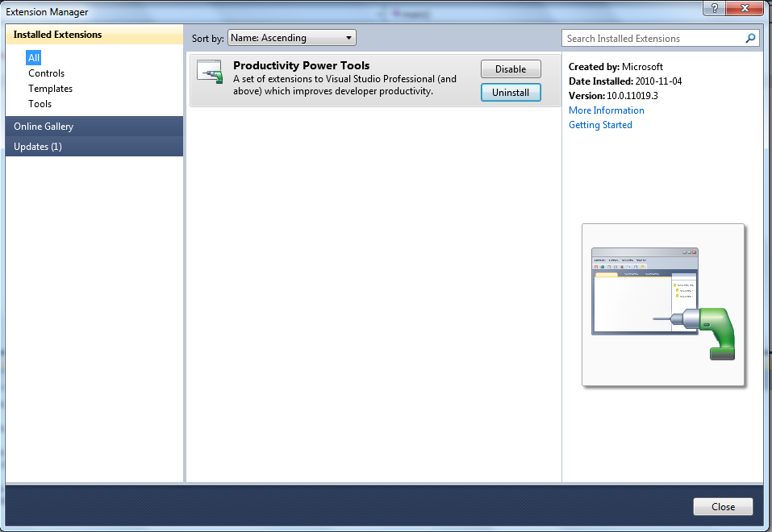Select the All category
The image size is (772, 532).
point(34,58)
